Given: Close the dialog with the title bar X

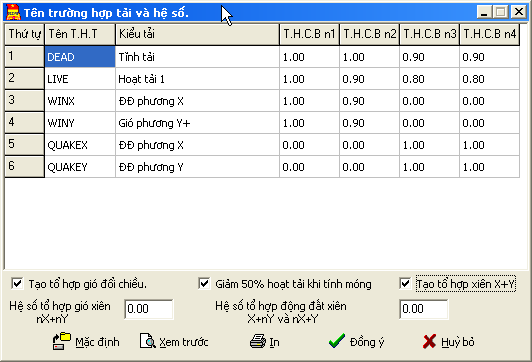Looking at the screenshot, I should tap(519, 12).
